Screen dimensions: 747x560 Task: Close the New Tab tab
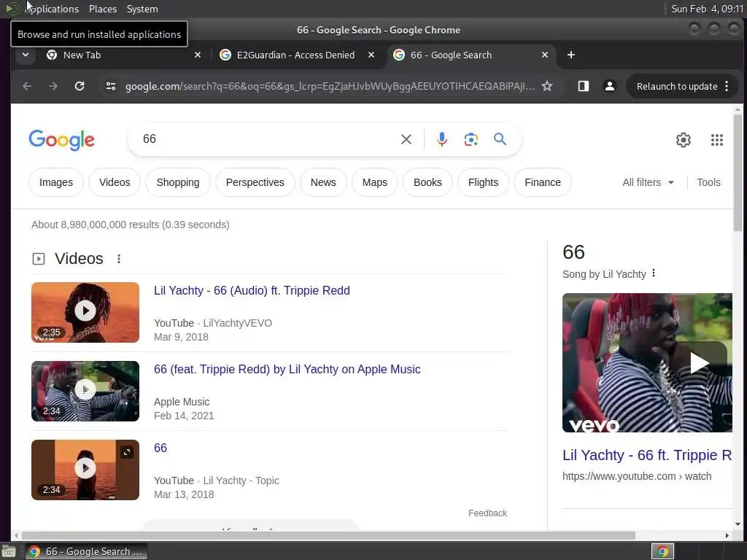[198, 55]
